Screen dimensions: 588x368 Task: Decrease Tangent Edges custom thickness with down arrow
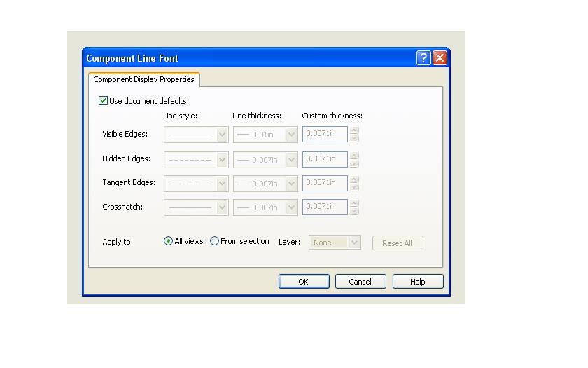click(x=354, y=187)
